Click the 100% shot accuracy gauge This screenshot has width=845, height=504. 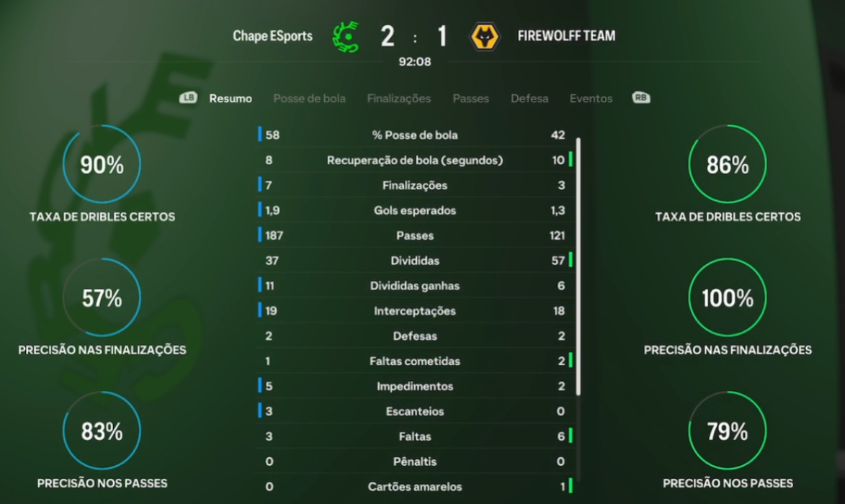727,297
